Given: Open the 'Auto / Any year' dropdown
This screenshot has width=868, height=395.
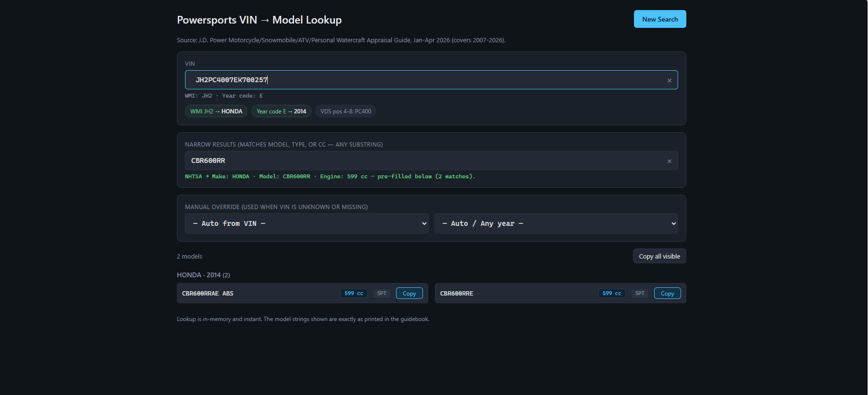Looking at the screenshot, I should (556, 223).
